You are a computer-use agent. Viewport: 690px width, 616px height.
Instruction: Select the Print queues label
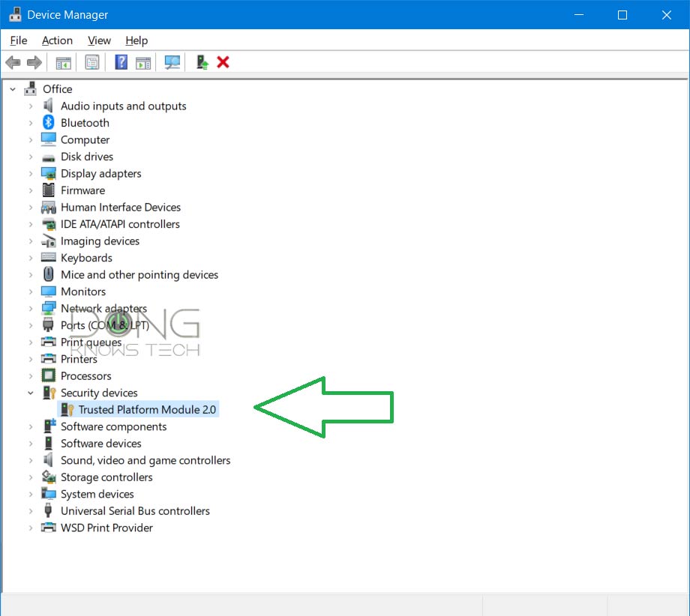tap(91, 342)
